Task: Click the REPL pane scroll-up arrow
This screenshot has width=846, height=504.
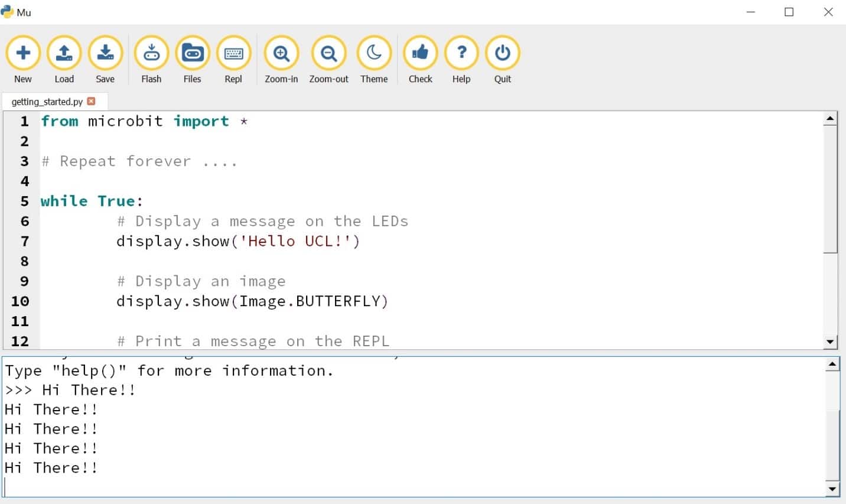Action: pos(832,364)
